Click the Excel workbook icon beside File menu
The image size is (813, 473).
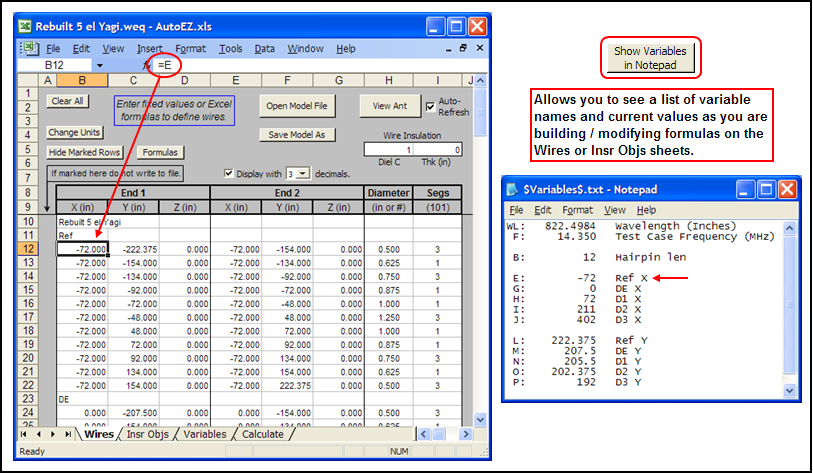(28, 48)
